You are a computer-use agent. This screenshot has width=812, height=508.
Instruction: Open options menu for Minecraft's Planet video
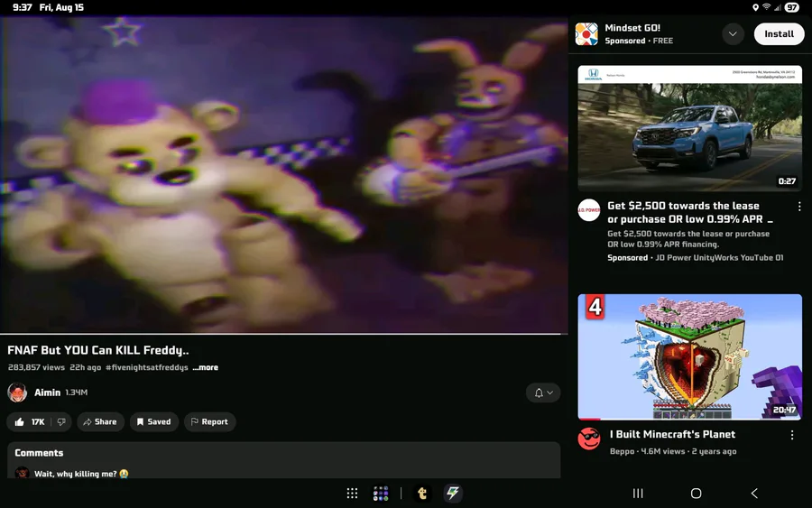click(792, 435)
